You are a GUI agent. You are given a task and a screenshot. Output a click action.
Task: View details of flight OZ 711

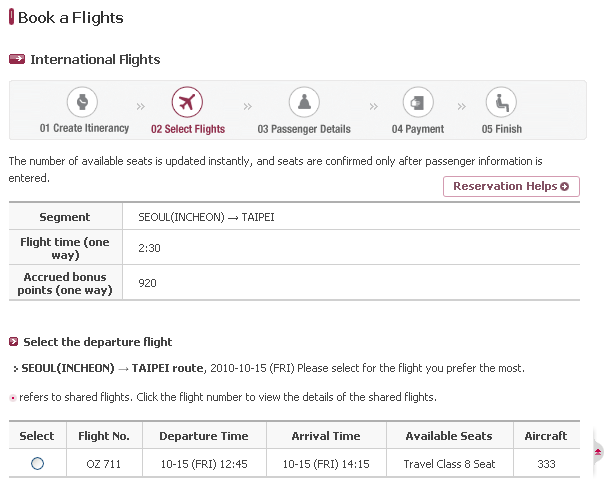pyautogui.click(x=104, y=464)
